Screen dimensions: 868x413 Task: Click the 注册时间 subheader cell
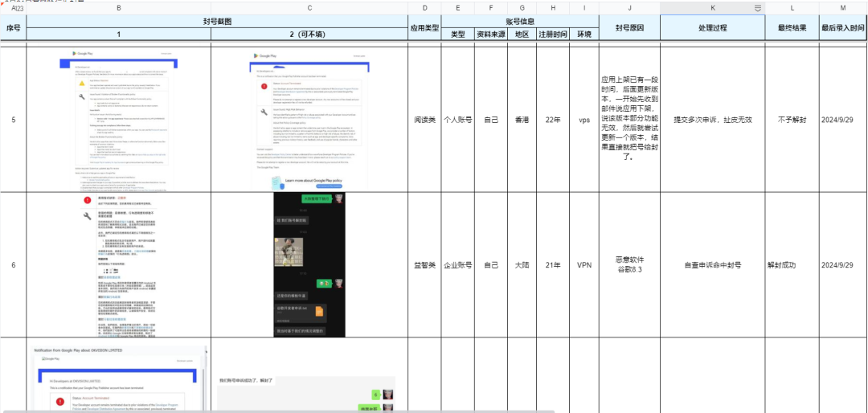click(x=553, y=34)
